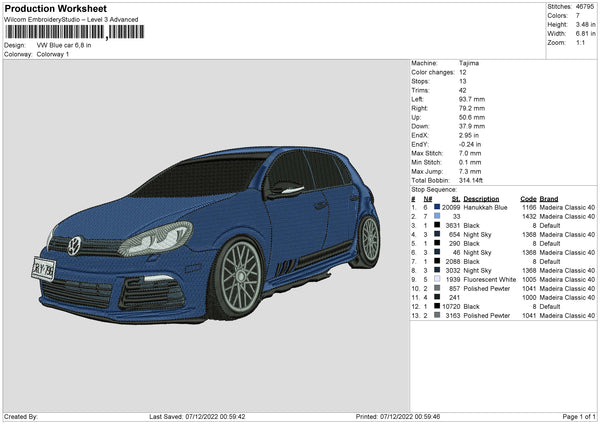
Task: Select the car's rear wheel
Action: [x=369, y=240]
